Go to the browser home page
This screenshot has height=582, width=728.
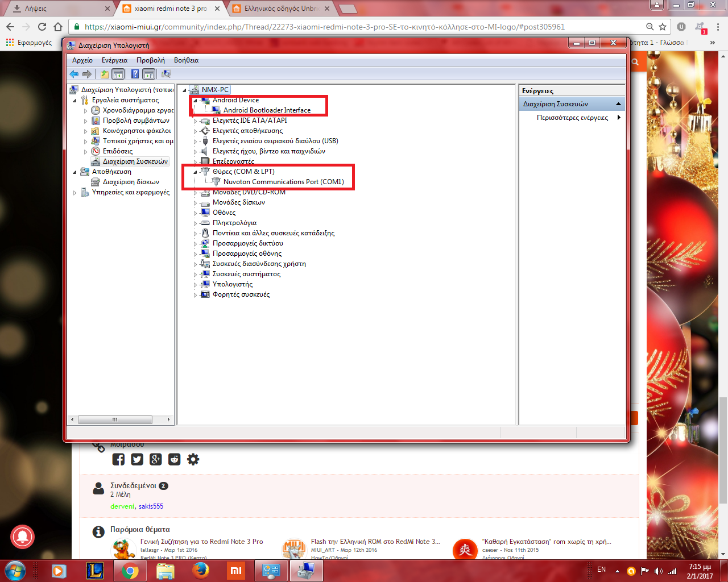pyautogui.click(x=58, y=27)
